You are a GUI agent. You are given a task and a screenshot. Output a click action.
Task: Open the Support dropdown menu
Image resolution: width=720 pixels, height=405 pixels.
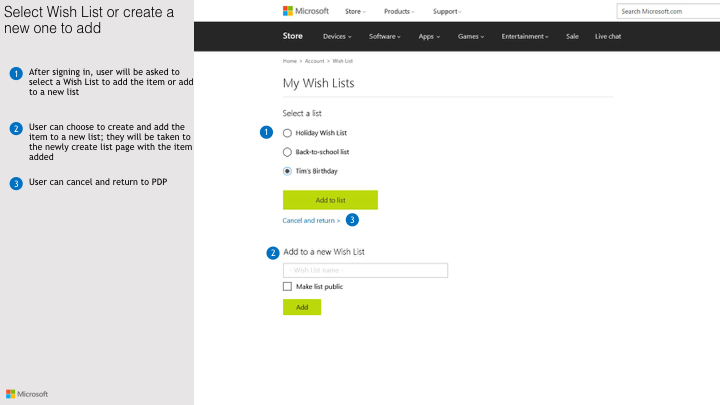click(447, 11)
